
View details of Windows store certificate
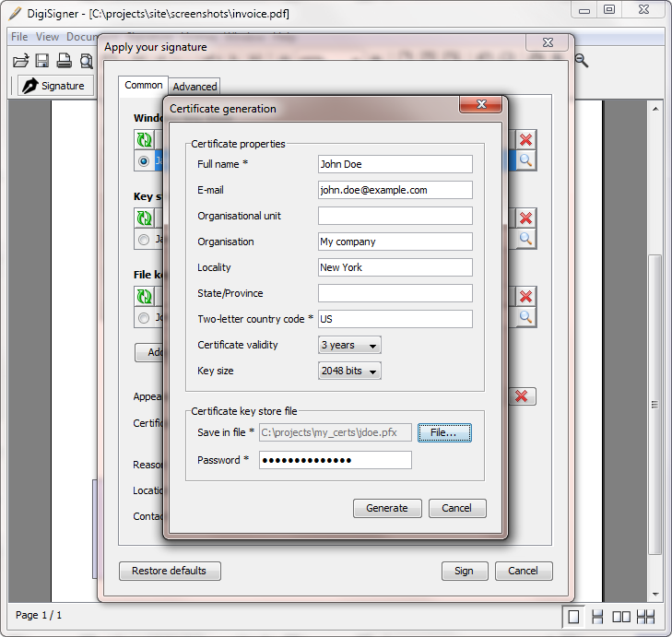pyautogui.click(x=525, y=160)
